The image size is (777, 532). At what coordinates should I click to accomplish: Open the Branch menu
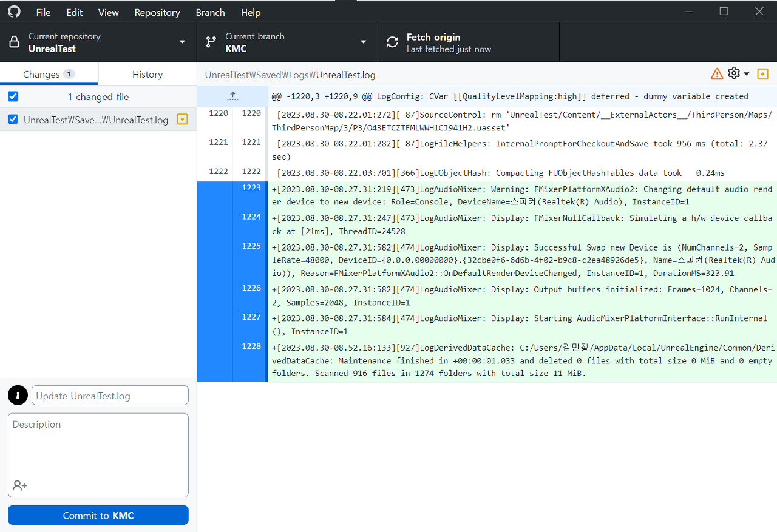[x=211, y=12]
